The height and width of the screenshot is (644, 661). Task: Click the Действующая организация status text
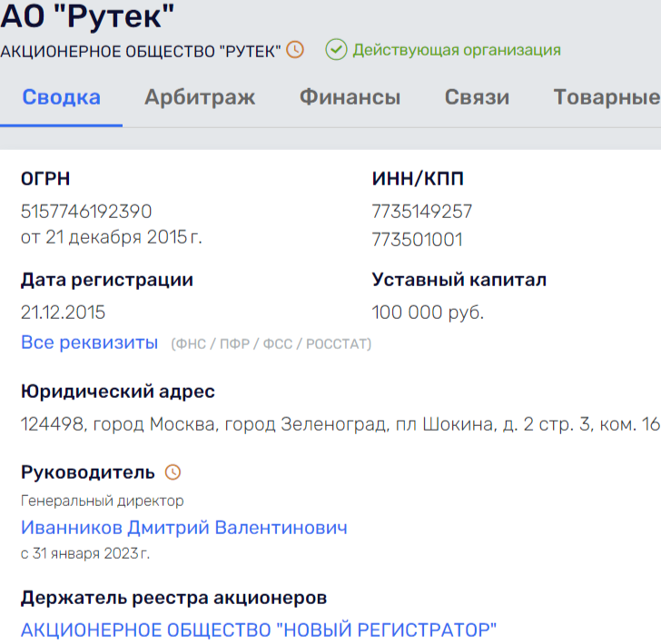(457, 50)
